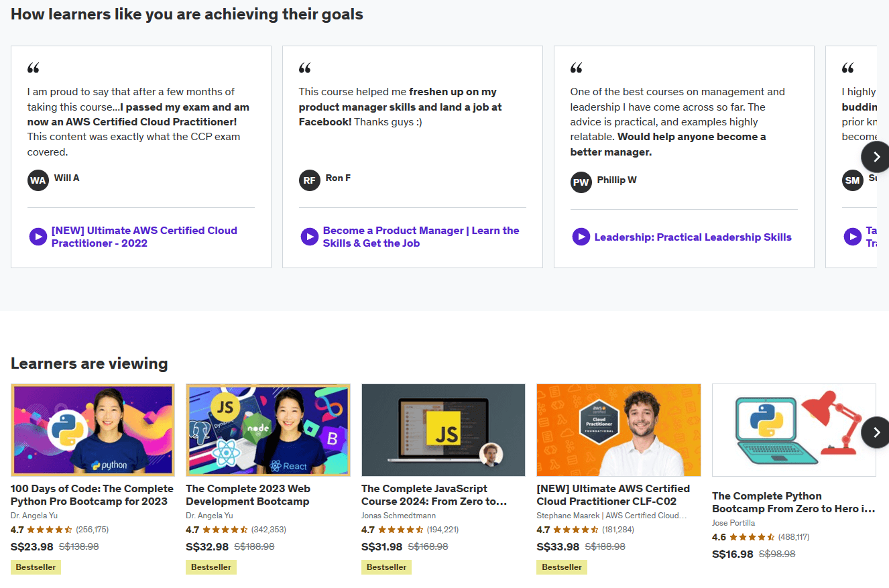This screenshot has height=588, width=889.
Task: Click instructor name Jose Portilla
Action: (x=733, y=523)
